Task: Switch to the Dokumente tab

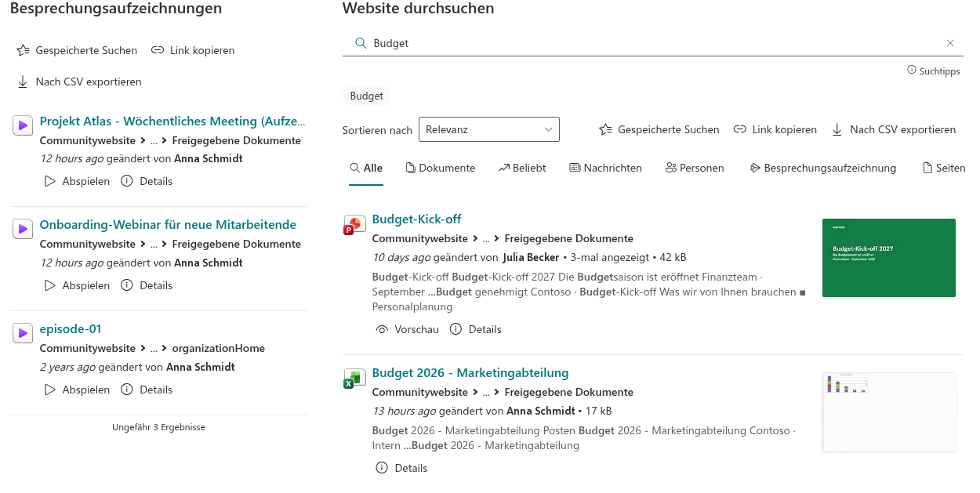Action: click(x=441, y=168)
